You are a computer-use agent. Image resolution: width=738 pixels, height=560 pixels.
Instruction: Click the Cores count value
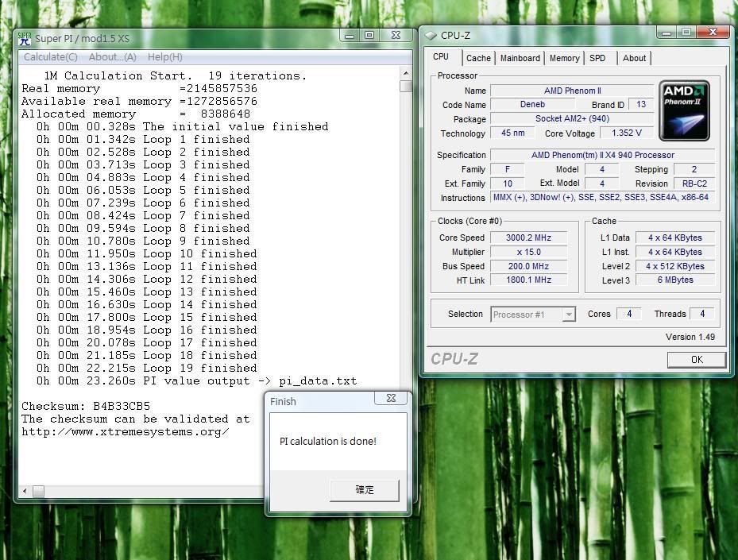(x=629, y=314)
